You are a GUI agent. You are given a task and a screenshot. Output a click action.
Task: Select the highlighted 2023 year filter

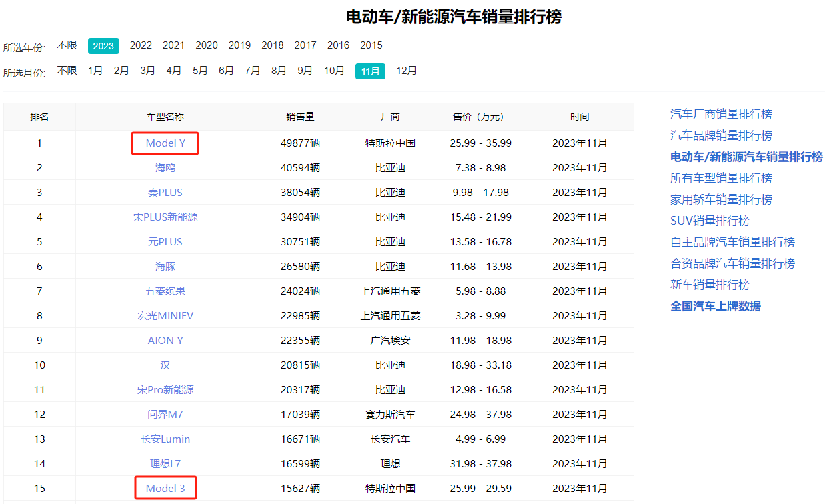(x=103, y=45)
